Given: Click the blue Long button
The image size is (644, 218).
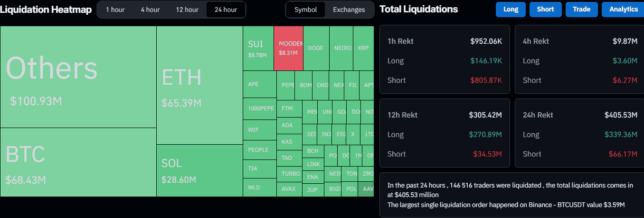Looking at the screenshot, I should coord(511,10).
